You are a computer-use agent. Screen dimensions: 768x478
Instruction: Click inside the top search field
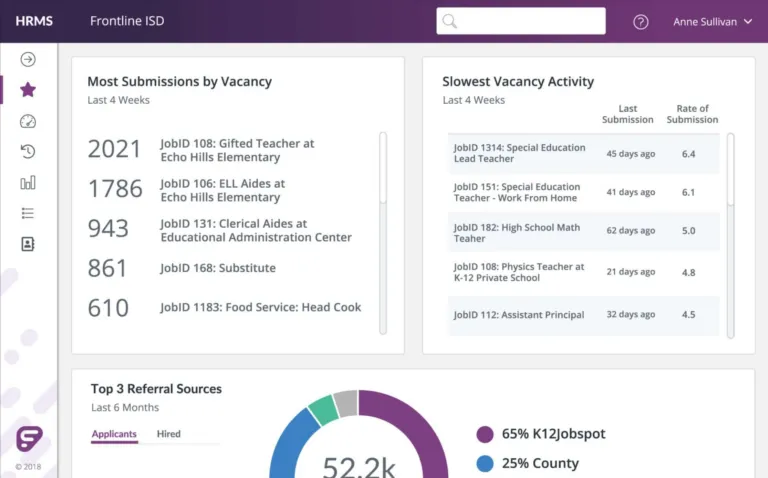pos(530,21)
